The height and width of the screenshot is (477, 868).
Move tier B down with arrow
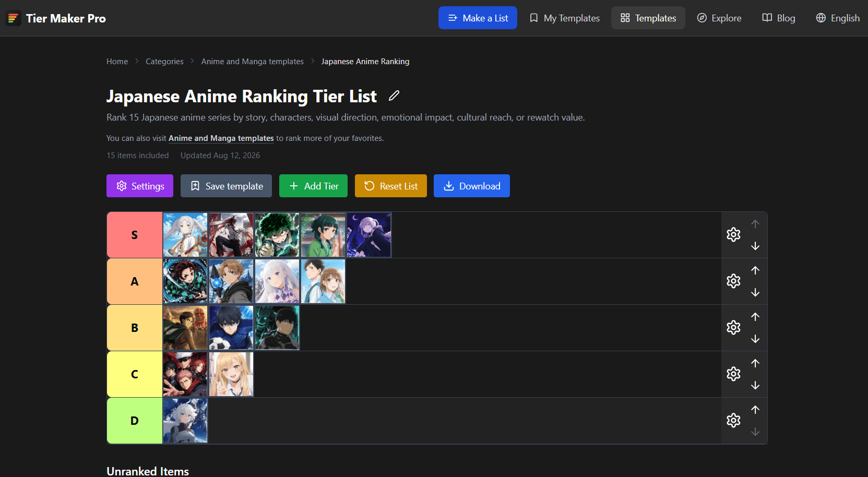[755, 339]
